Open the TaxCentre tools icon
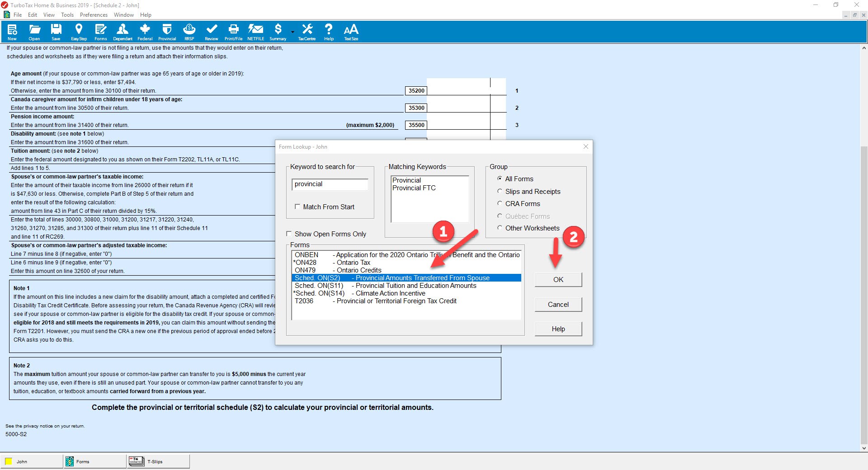The width and height of the screenshot is (868, 470). (x=307, y=32)
